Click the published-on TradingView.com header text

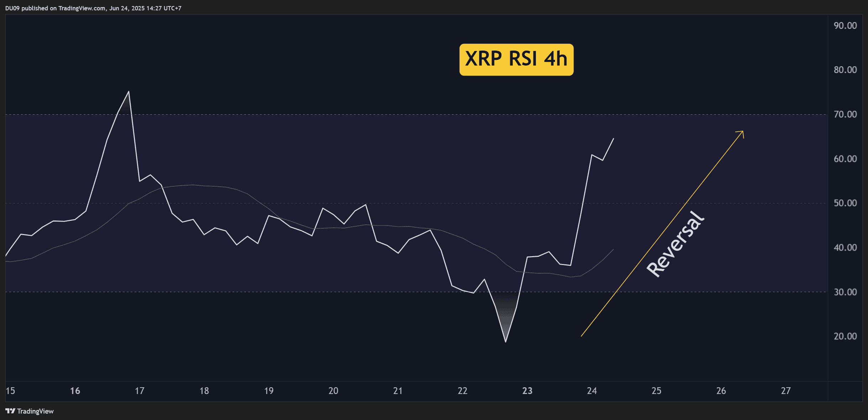(93, 8)
